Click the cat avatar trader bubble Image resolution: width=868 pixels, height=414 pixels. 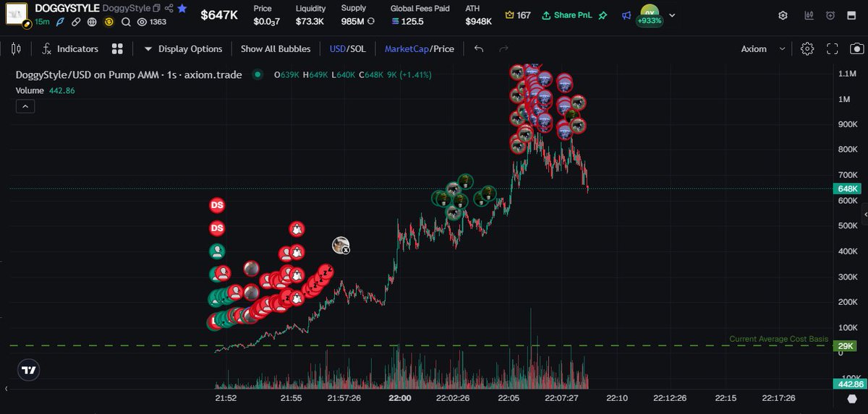341,246
